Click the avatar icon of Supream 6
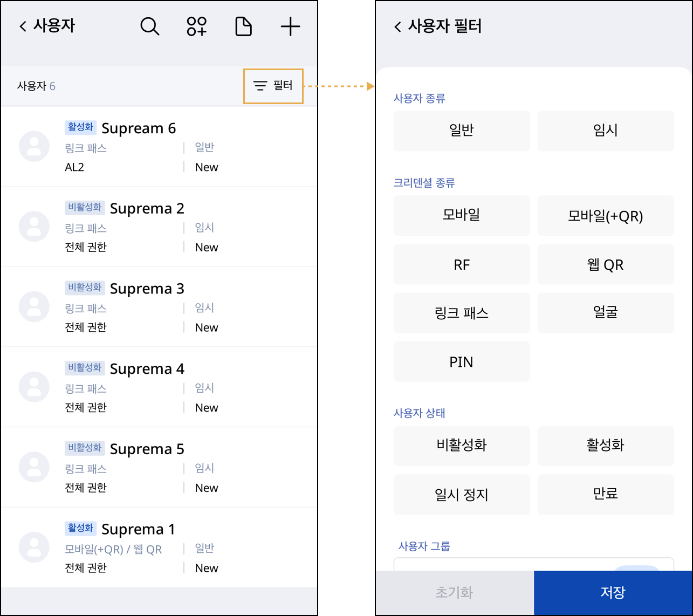 [34, 146]
